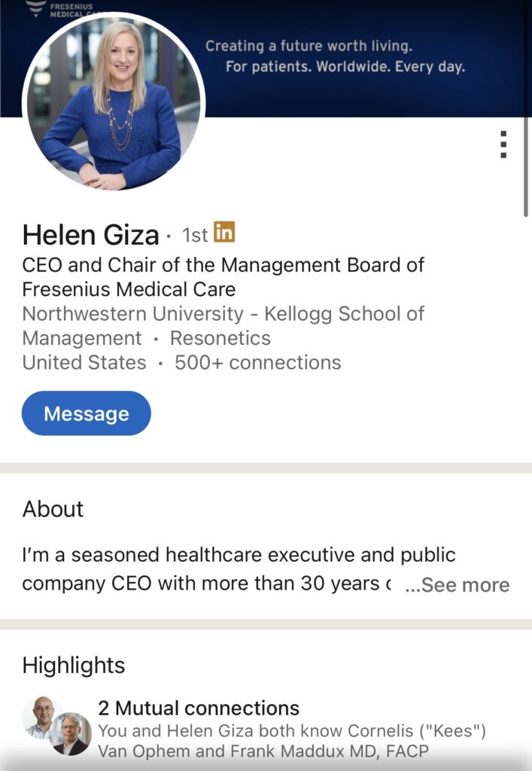Viewport: 532px width, 771px height.
Task: Tap the blue banner tagline text
Action: click(336, 56)
